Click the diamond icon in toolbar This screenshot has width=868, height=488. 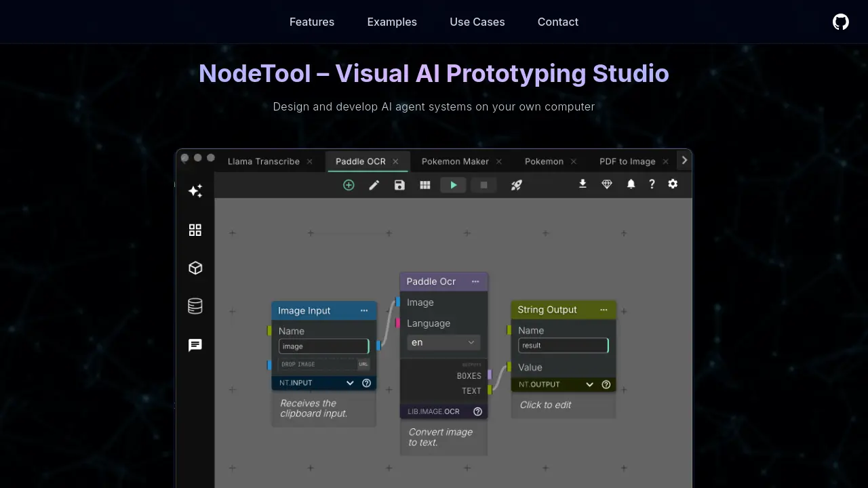(607, 184)
